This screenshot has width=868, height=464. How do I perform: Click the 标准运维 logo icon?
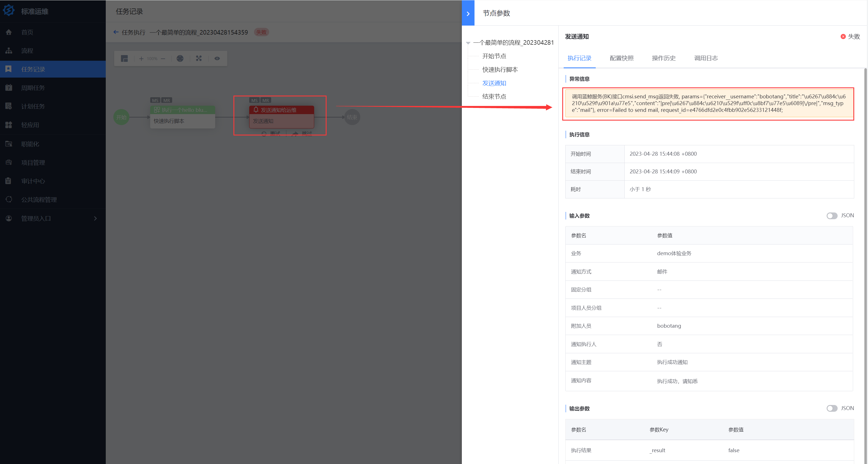pyautogui.click(x=9, y=10)
